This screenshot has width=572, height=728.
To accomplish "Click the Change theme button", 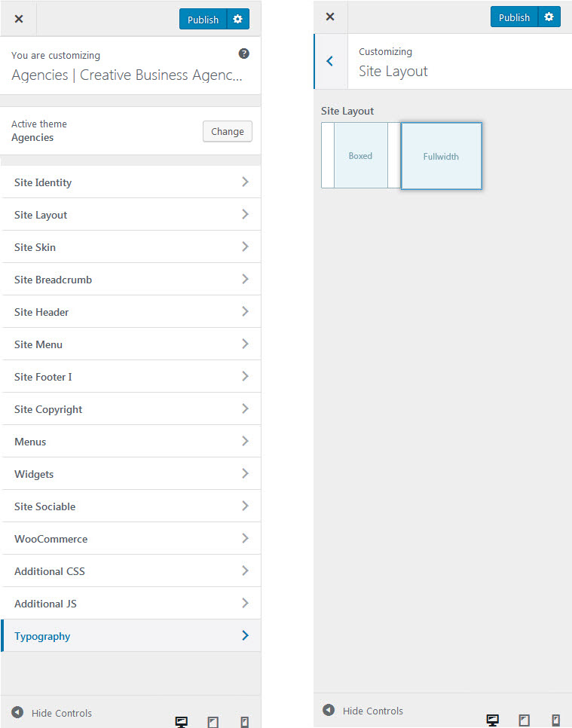I will (227, 131).
